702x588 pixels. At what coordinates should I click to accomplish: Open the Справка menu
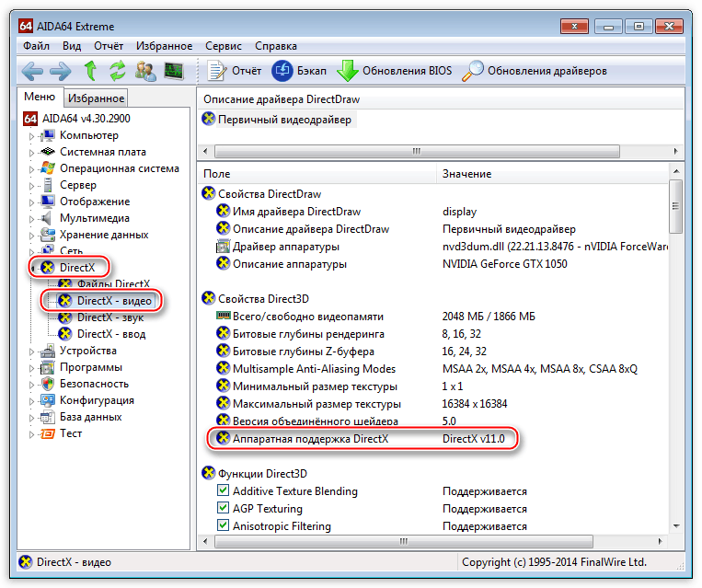(x=276, y=46)
